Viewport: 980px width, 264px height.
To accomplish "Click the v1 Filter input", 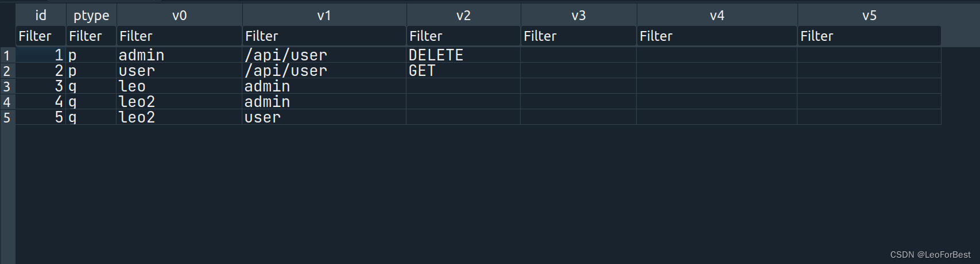I will pos(324,36).
